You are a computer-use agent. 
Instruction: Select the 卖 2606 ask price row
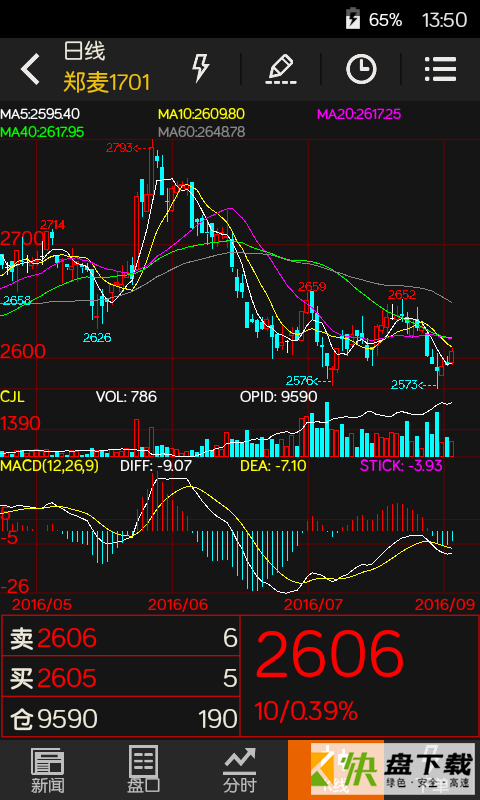121,637
